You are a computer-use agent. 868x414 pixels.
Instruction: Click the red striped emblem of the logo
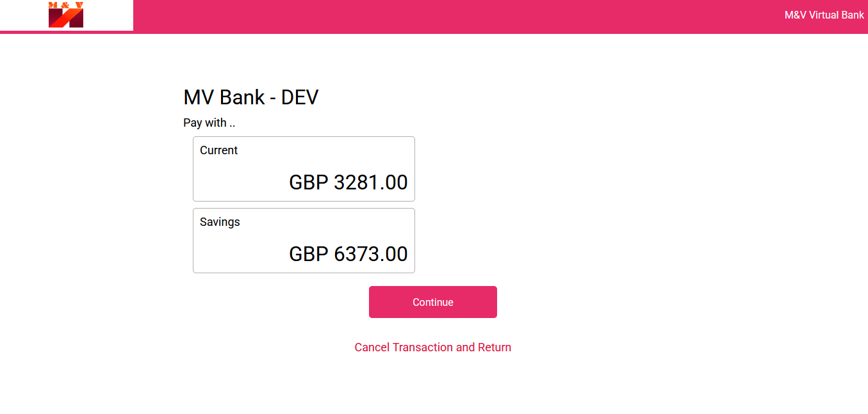point(66,19)
